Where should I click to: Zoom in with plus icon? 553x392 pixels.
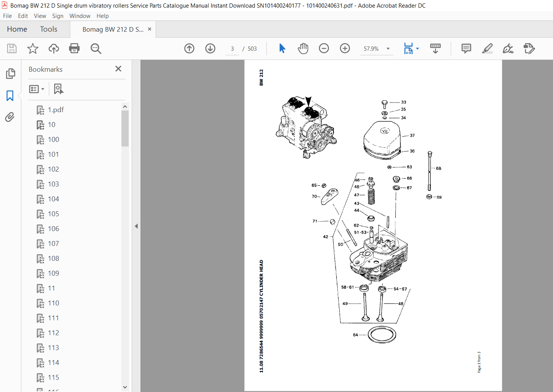345,48
